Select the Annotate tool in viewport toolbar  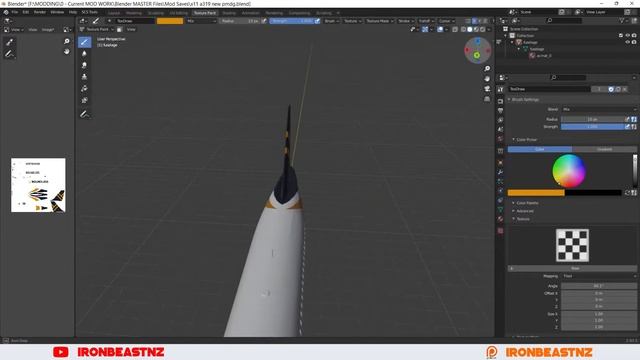tap(84, 115)
